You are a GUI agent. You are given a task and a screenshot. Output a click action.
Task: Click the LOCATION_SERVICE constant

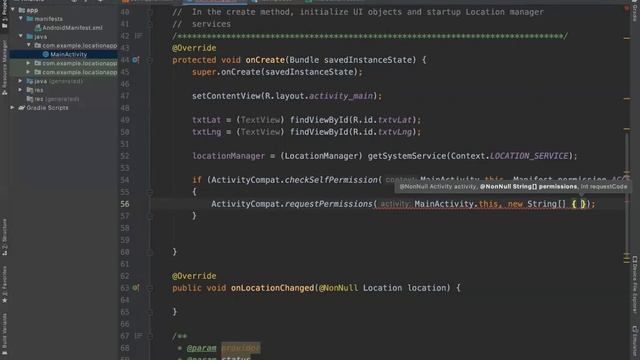(x=529, y=156)
